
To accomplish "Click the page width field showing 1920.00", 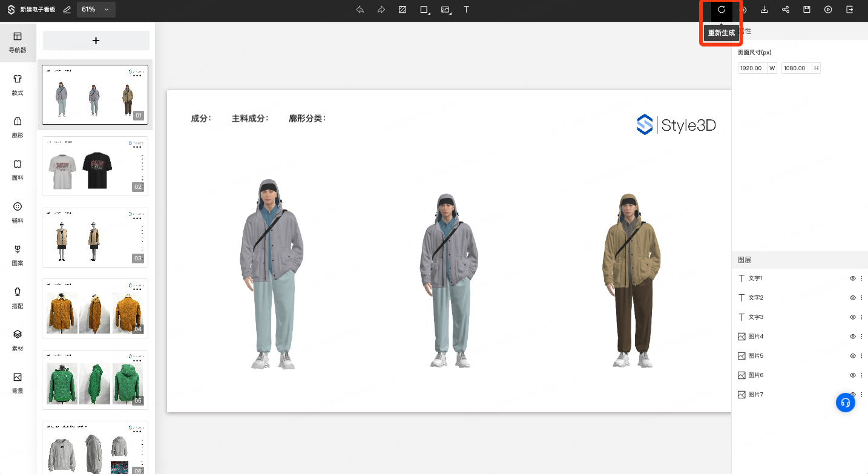I will pyautogui.click(x=752, y=68).
